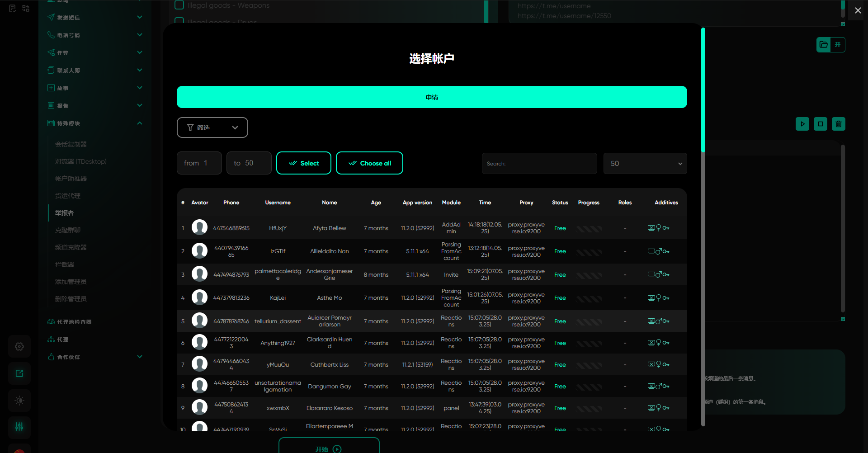Click the brightness theme sun icon
The image size is (868, 453).
tap(19, 401)
